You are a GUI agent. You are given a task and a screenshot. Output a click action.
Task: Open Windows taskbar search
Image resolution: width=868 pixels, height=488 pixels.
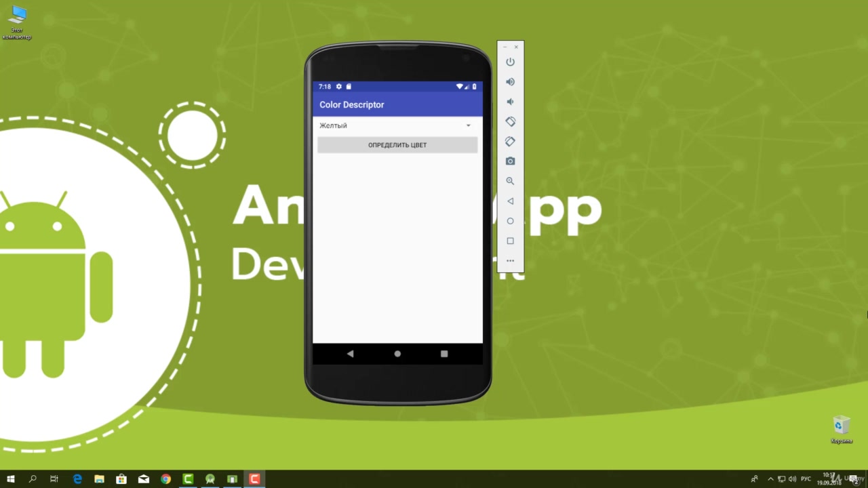coord(33,479)
